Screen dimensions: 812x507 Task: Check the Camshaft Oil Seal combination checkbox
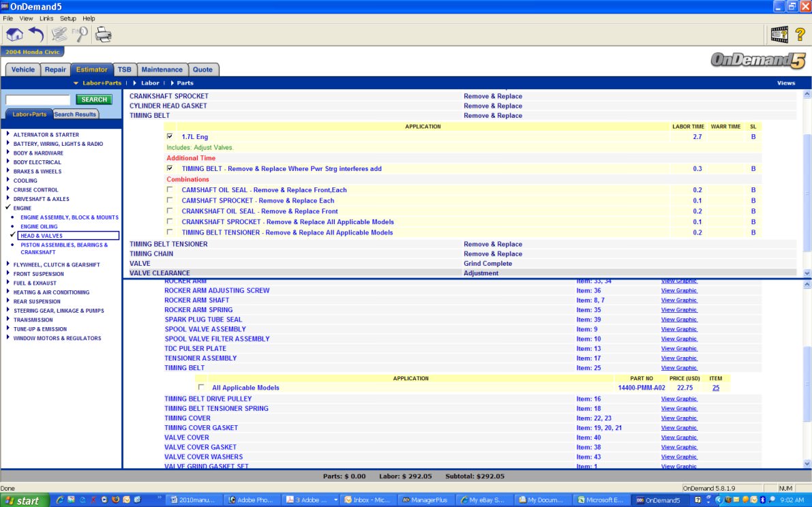point(170,190)
